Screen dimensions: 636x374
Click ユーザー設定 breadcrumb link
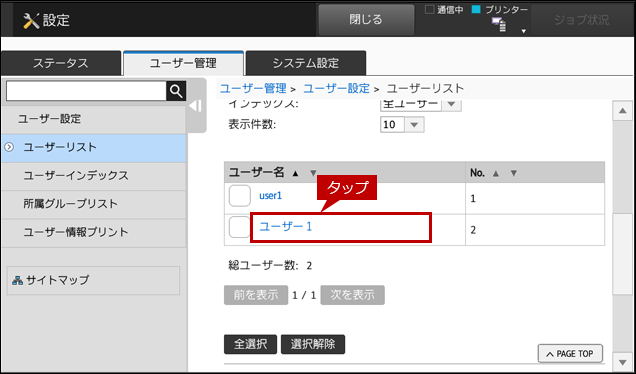(337, 88)
